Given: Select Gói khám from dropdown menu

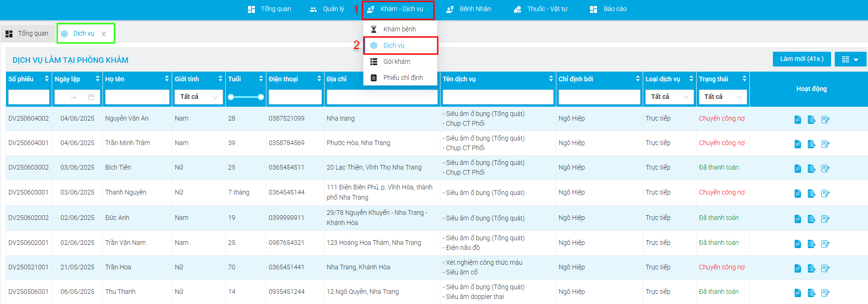Looking at the screenshot, I should [x=400, y=61].
